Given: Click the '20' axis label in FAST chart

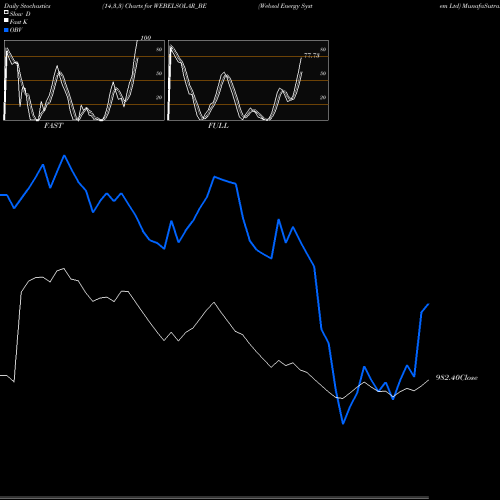Looking at the screenshot, I should click(159, 97).
